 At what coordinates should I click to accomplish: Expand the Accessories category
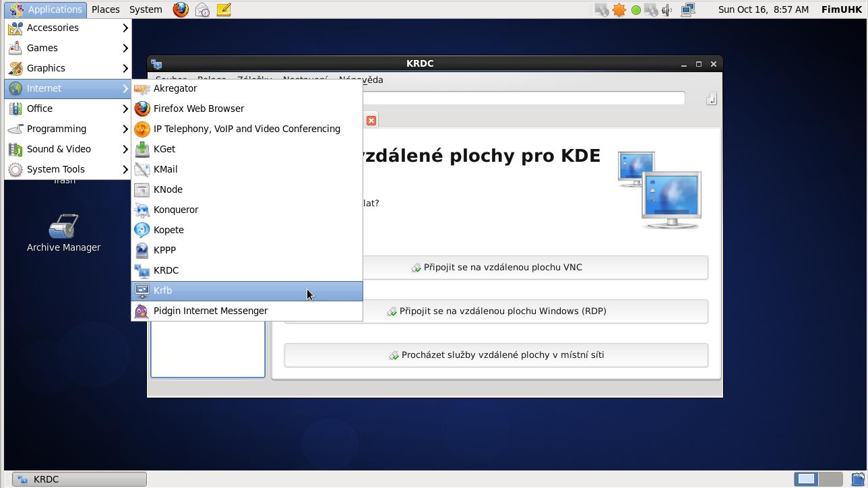(68, 28)
